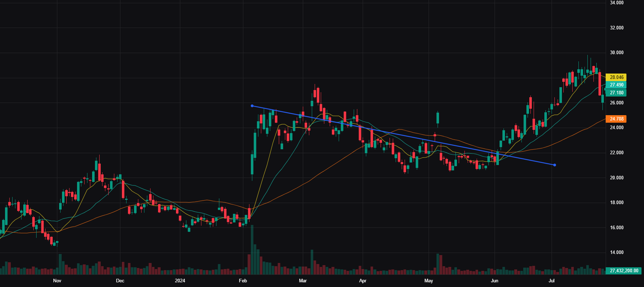Click the Jun label on time axis
Viewport: 644px width, 287px height.
click(x=495, y=281)
